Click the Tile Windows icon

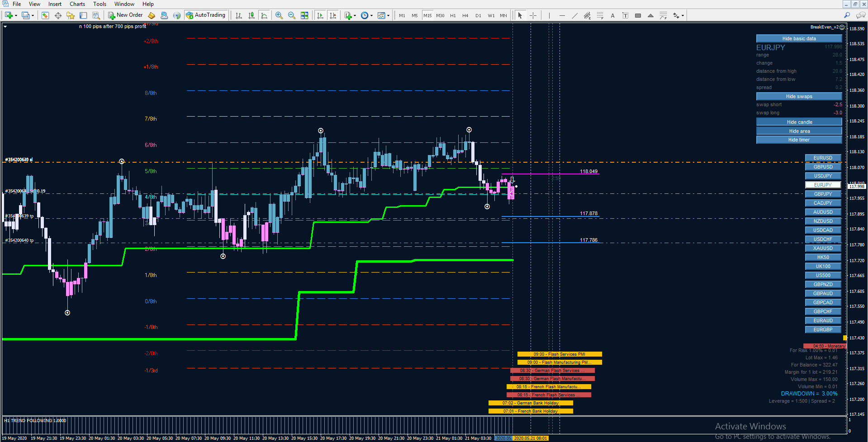304,15
